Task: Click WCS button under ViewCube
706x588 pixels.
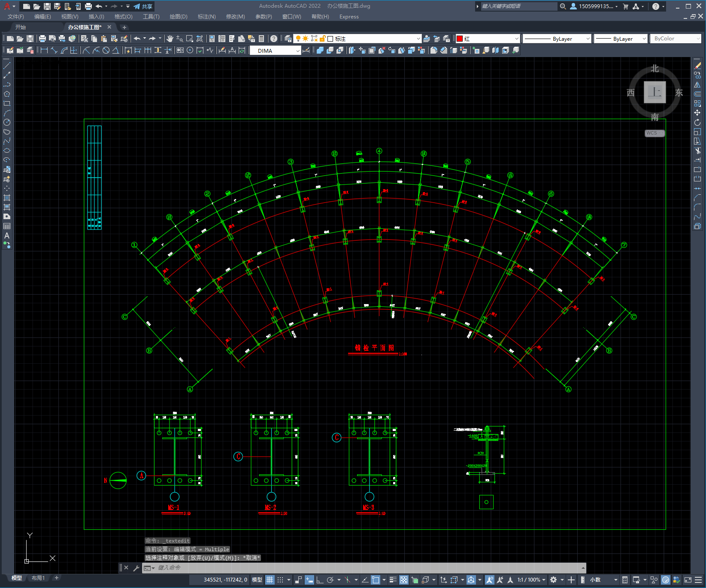Action: [654, 133]
